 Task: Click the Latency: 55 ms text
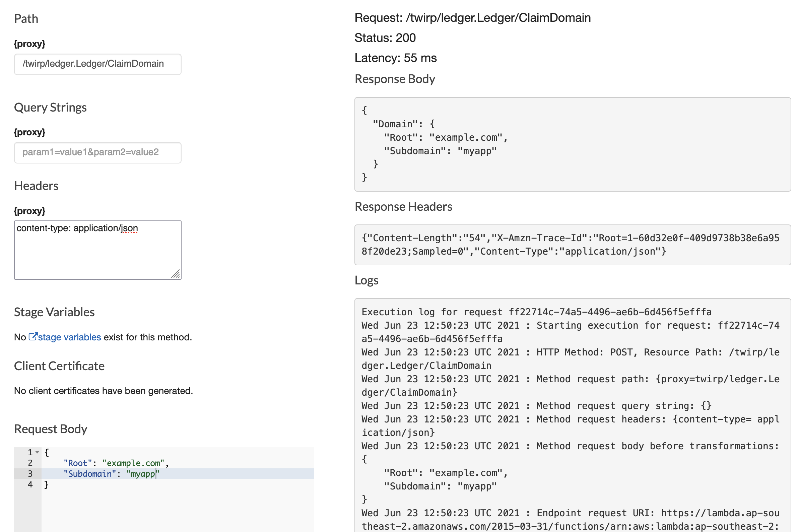pyautogui.click(x=395, y=58)
